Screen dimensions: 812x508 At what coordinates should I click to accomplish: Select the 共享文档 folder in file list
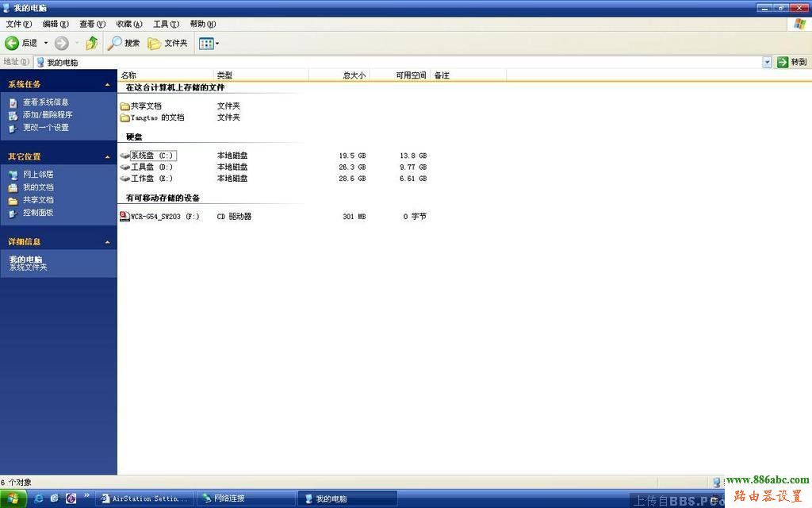click(x=145, y=106)
